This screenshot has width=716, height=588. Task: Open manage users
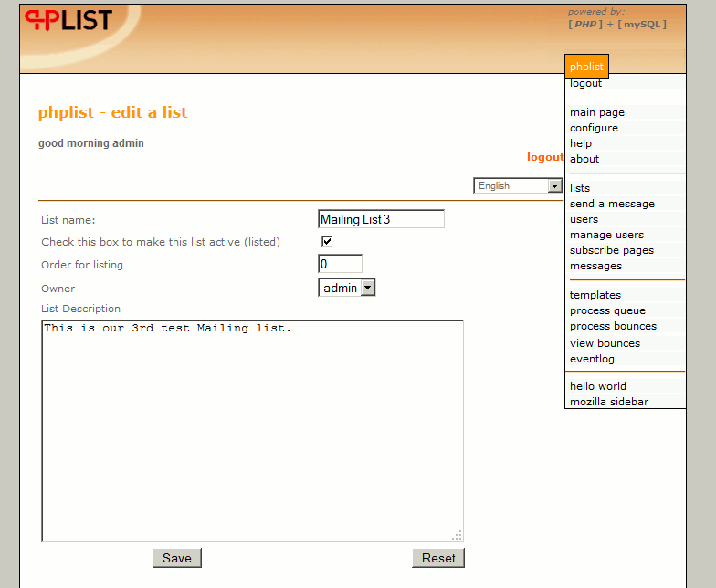tap(606, 235)
